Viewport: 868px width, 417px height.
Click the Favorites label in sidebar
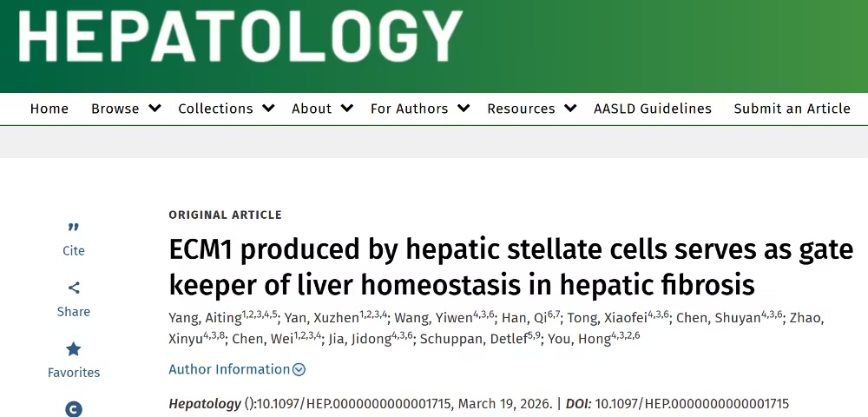pos(74,373)
